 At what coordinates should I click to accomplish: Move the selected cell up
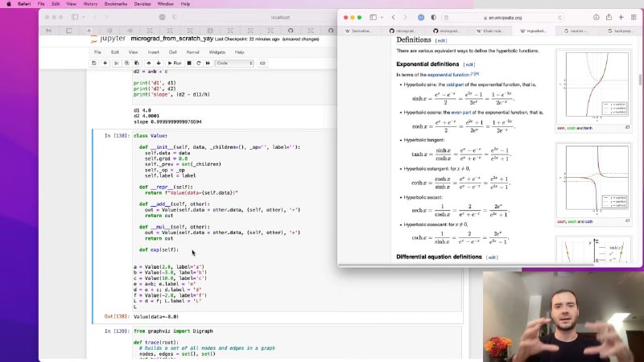(149, 64)
